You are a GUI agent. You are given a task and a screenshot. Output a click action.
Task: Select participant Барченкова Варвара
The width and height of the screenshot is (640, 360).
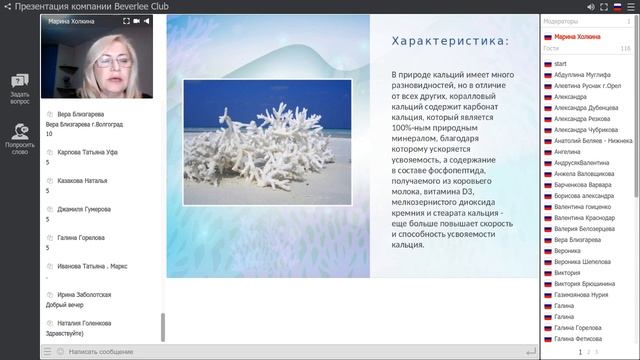tap(582, 185)
